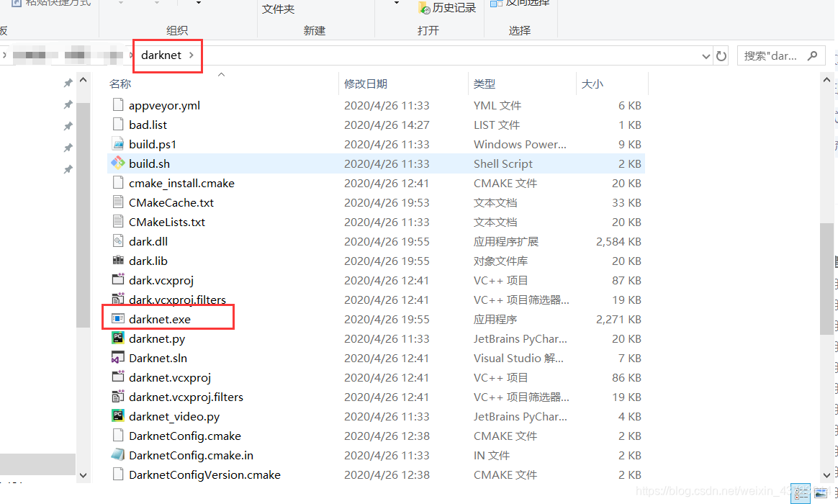
Task: Select the build.sh file name
Action: [150, 163]
